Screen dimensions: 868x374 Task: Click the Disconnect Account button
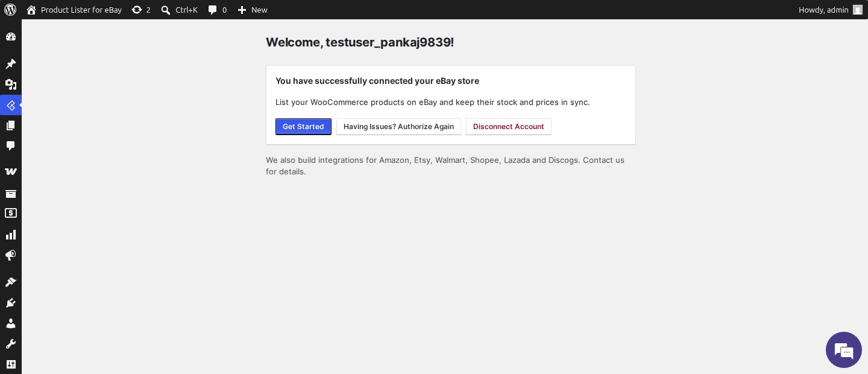[x=509, y=127]
